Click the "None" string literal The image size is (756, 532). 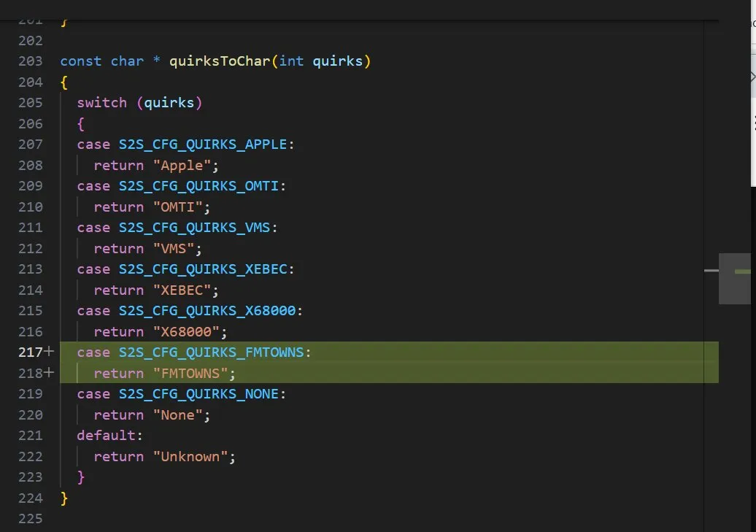(x=177, y=415)
